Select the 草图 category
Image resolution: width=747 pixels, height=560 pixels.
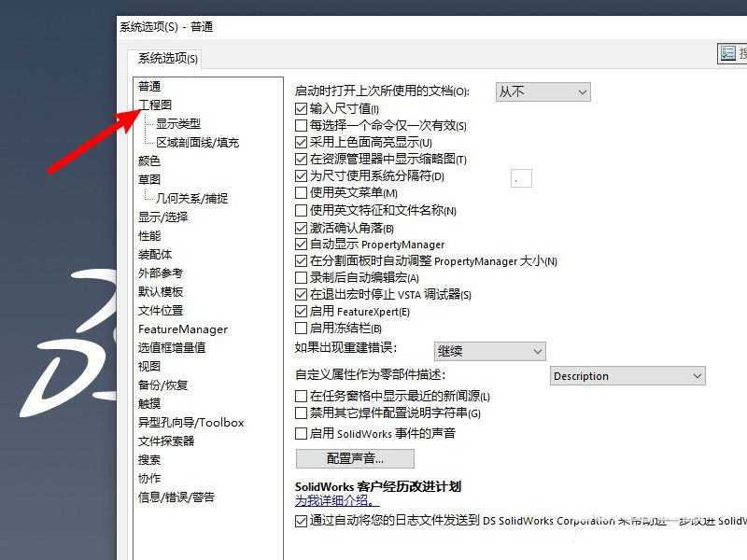[x=148, y=178]
